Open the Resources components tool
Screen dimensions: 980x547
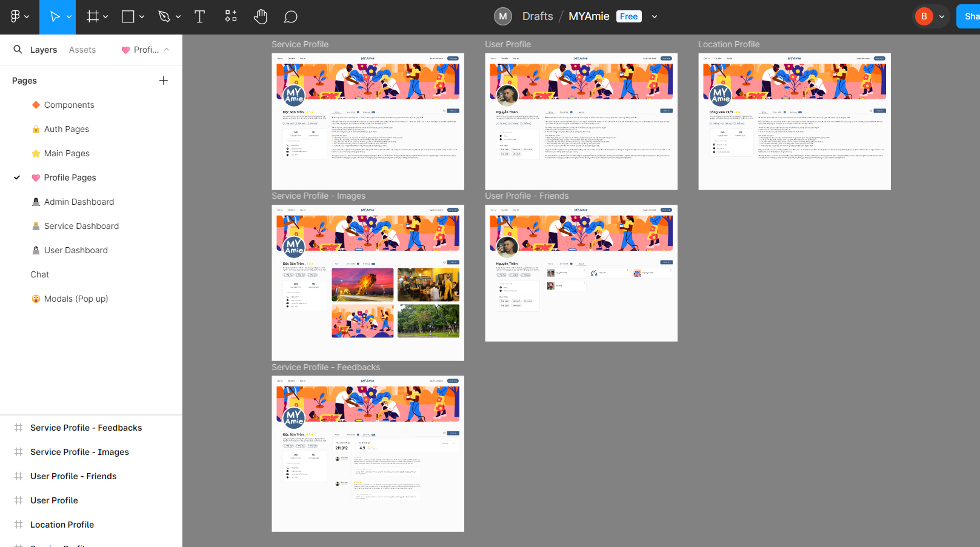point(231,17)
